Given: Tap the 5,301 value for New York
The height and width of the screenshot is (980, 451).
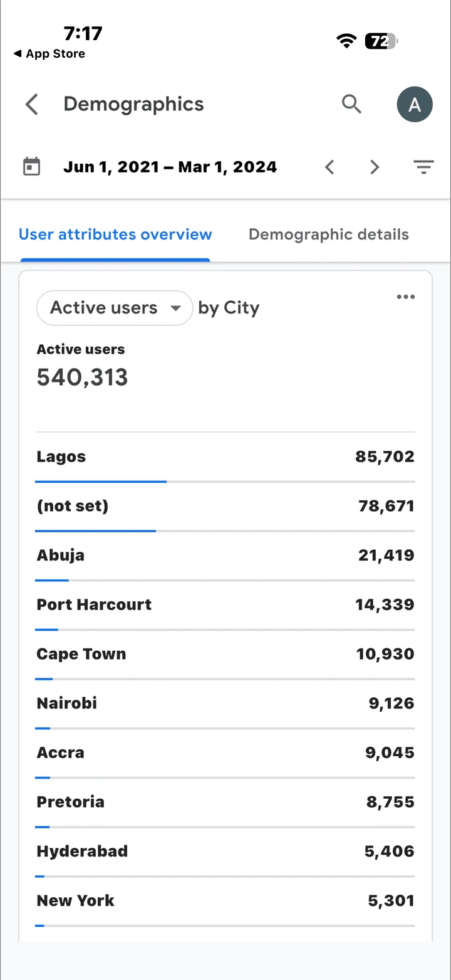Looking at the screenshot, I should (x=391, y=901).
